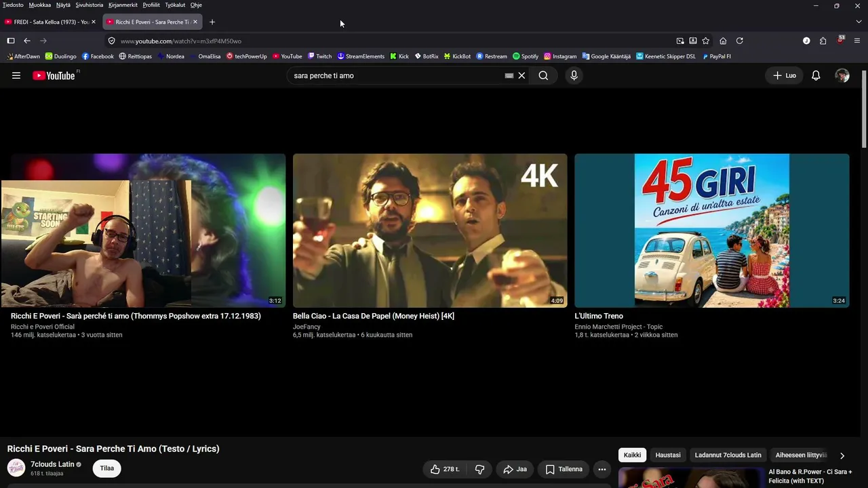Open YouTube notifications bell
Screen dimensions: 868x488
[x=816, y=76]
